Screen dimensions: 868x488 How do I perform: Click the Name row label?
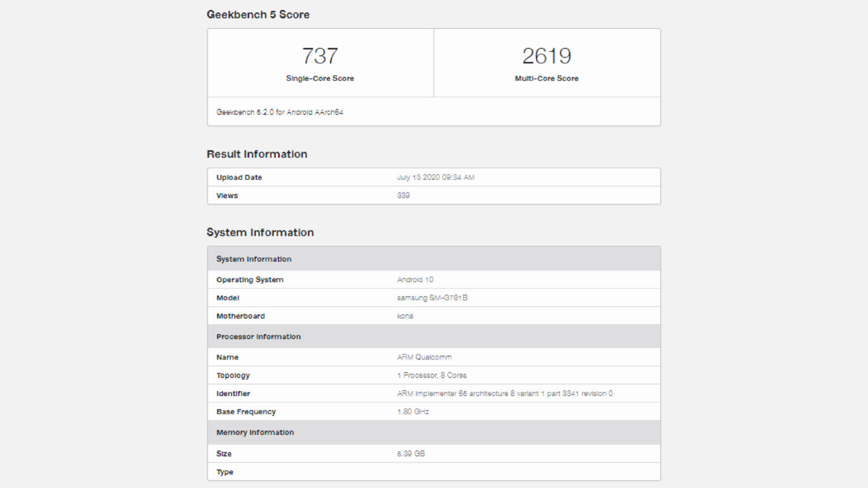tap(227, 357)
